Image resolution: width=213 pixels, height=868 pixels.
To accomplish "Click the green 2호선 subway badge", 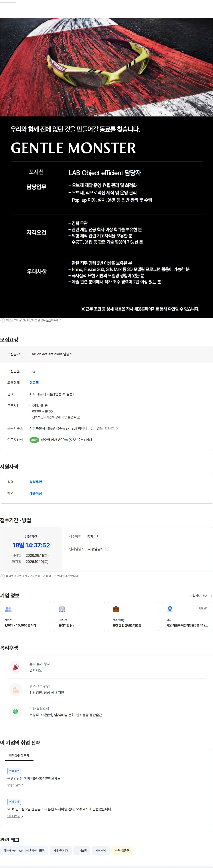I will pyautogui.click(x=34, y=440).
